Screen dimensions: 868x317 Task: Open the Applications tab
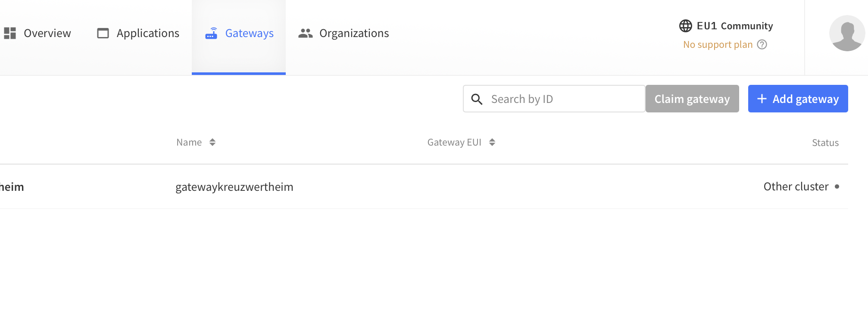click(138, 33)
